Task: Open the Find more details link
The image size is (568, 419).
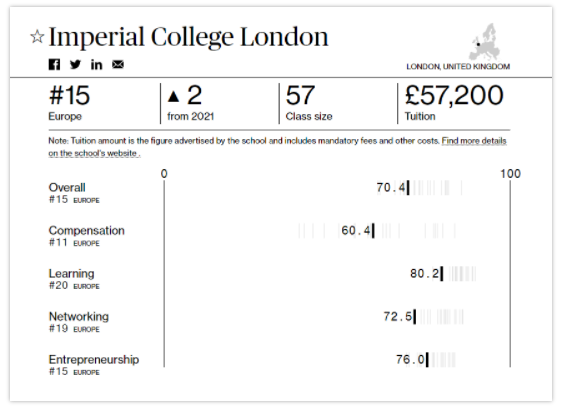Action: click(474, 141)
